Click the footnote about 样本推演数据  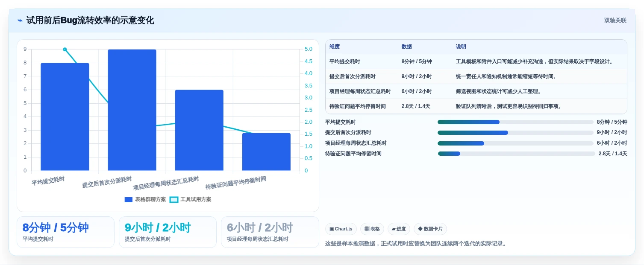point(416,244)
